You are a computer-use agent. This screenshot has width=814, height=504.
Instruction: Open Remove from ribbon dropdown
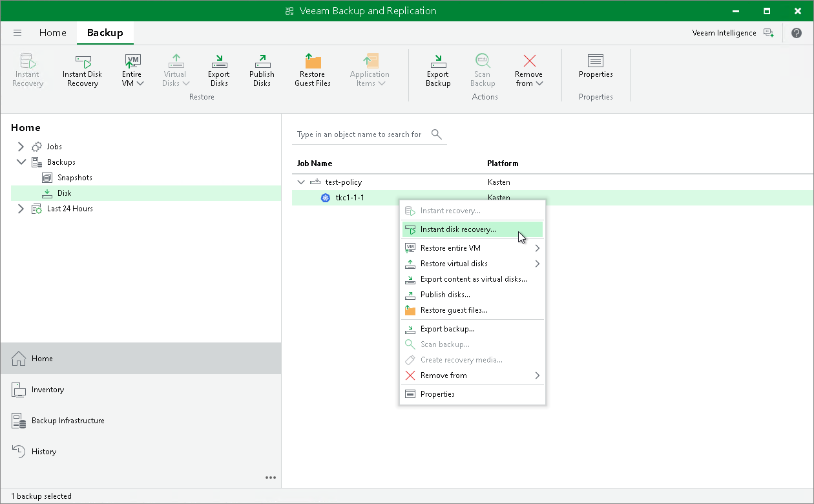pos(529,70)
